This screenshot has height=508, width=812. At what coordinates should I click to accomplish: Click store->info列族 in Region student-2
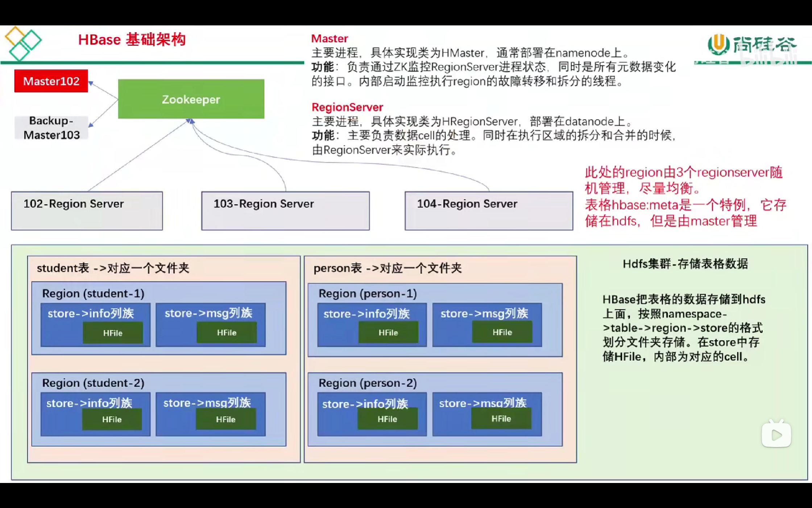[x=89, y=403]
